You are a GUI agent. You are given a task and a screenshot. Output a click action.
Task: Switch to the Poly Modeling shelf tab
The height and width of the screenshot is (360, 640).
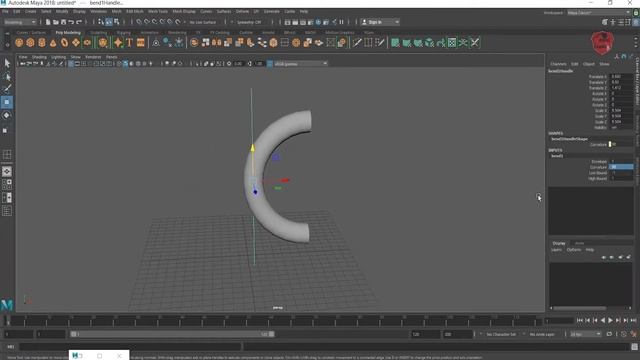tap(68, 32)
